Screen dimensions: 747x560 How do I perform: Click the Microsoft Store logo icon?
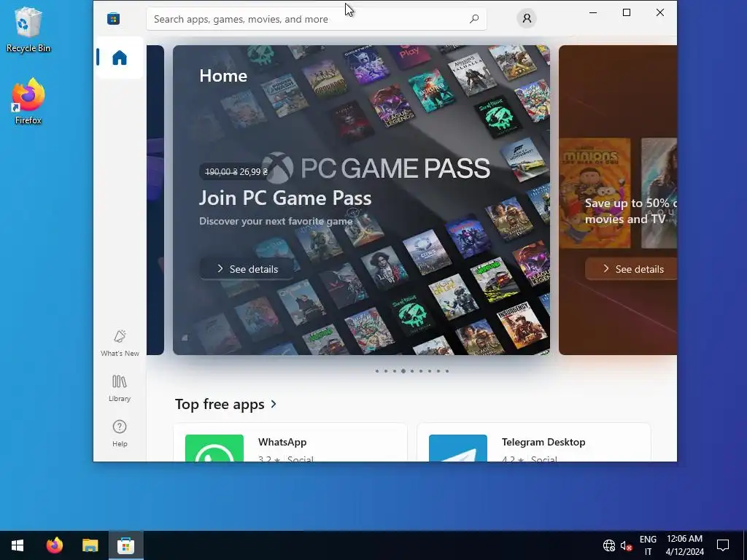[113, 18]
